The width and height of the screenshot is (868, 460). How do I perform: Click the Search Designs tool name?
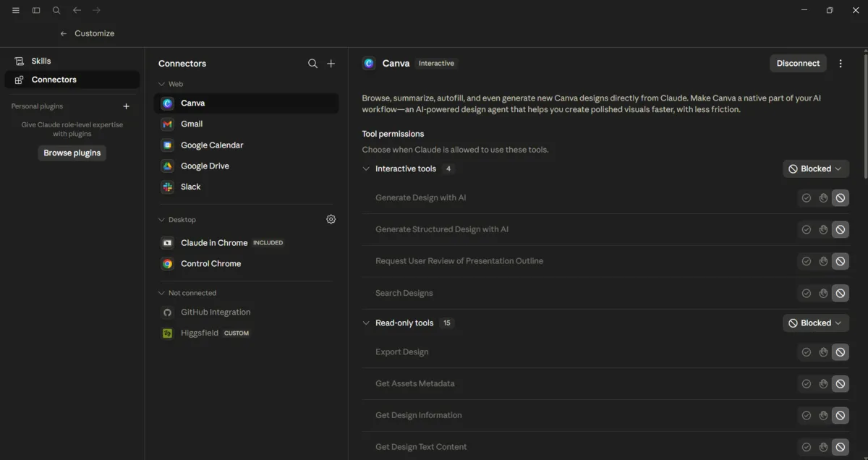tap(404, 293)
